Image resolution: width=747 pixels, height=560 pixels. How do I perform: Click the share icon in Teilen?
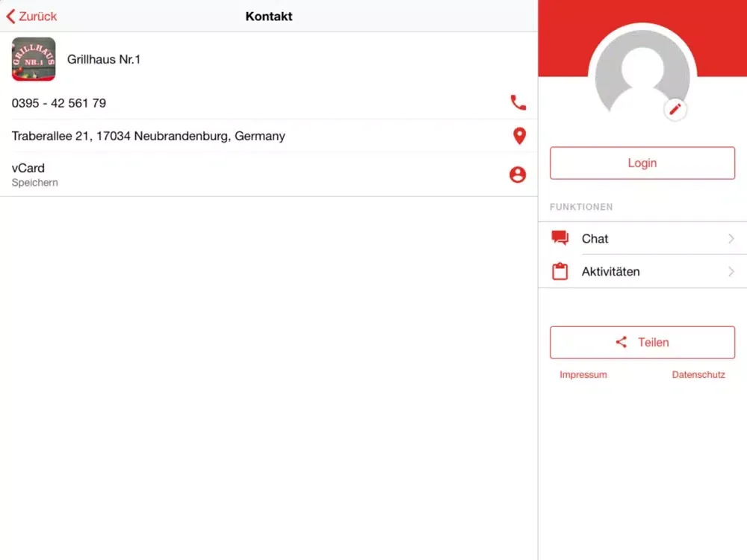pos(621,342)
